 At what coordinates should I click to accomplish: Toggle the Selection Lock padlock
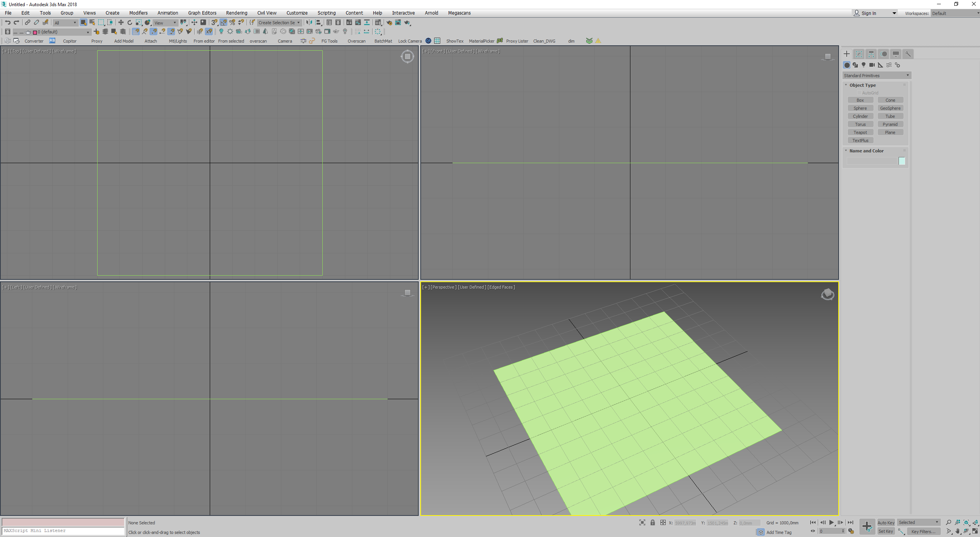click(x=652, y=522)
